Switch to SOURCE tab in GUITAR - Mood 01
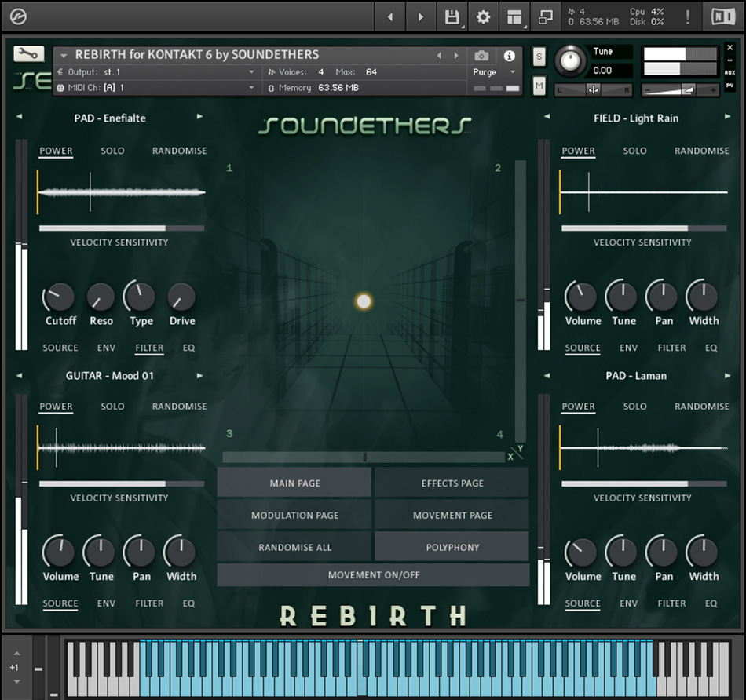The image size is (746, 700). (x=60, y=603)
